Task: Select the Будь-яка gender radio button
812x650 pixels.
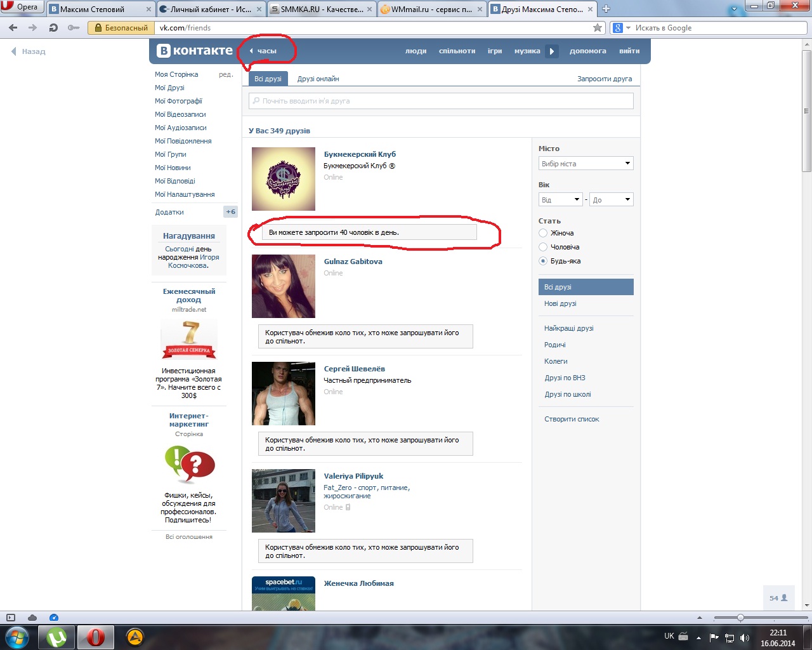Action: pos(543,261)
